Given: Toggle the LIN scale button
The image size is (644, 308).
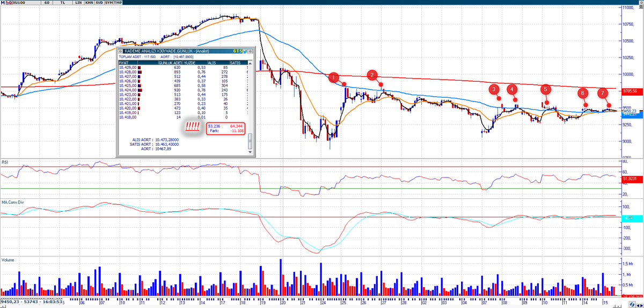Looking at the screenshot, I should point(78,3).
